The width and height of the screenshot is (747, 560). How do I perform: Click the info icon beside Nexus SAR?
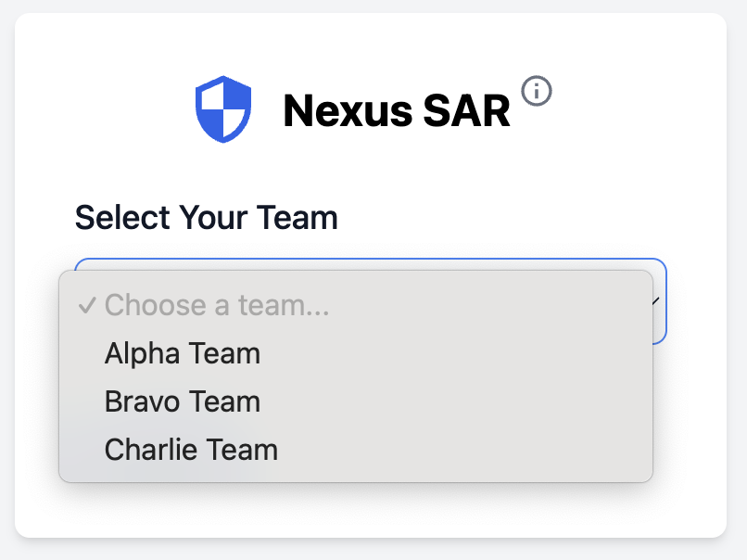(x=537, y=91)
